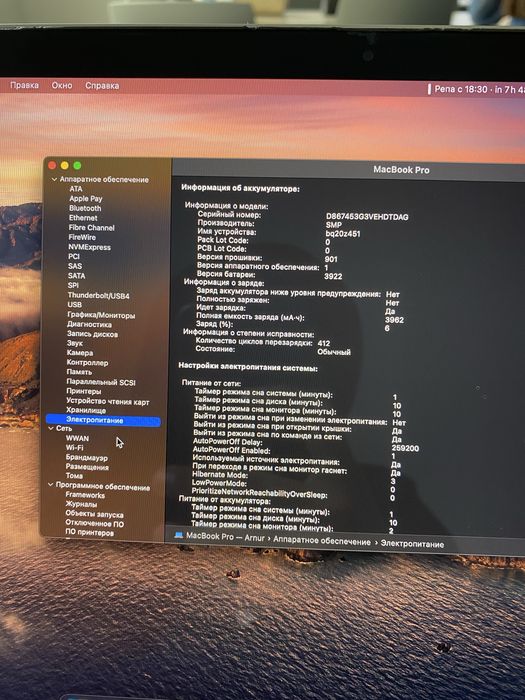Select Wi-Fi under Сеть

tap(75, 448)
